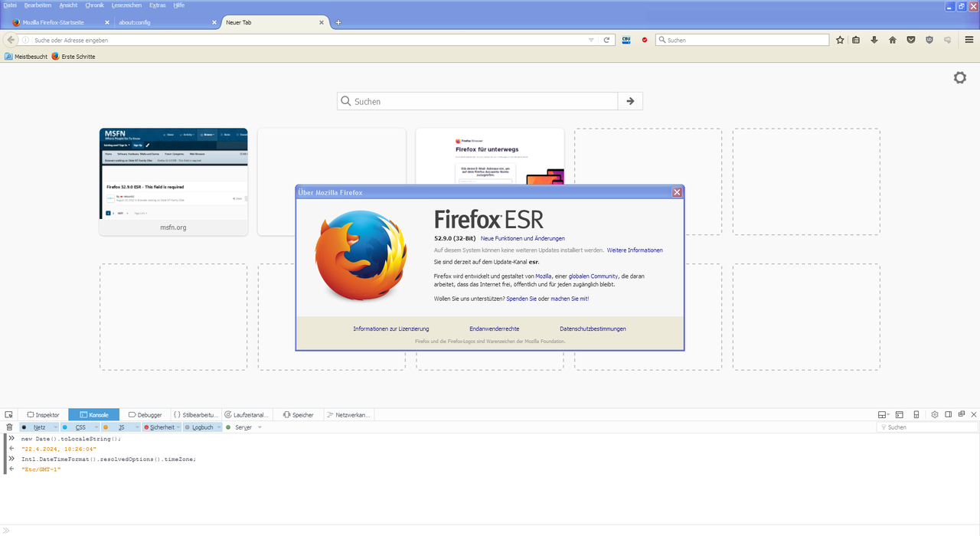The image size is (980, 536).
Task: Open the hamburger application menu
Action: pos(969,40)
